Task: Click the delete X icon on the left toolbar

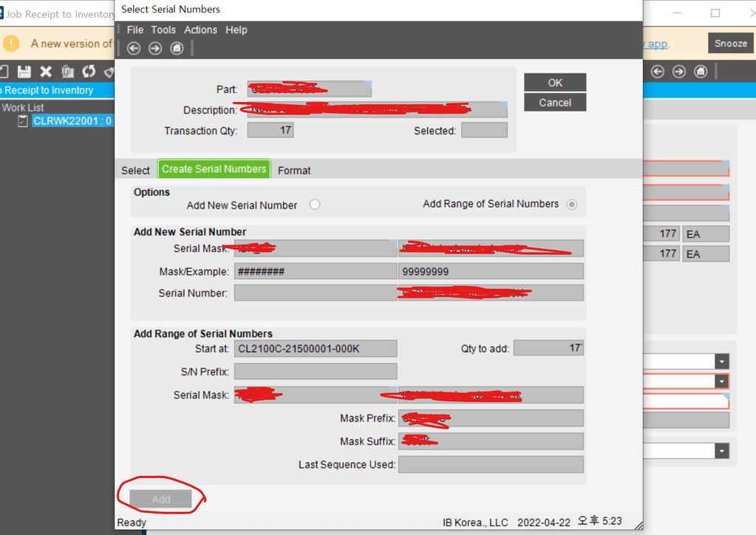Action: pos(46,71)
